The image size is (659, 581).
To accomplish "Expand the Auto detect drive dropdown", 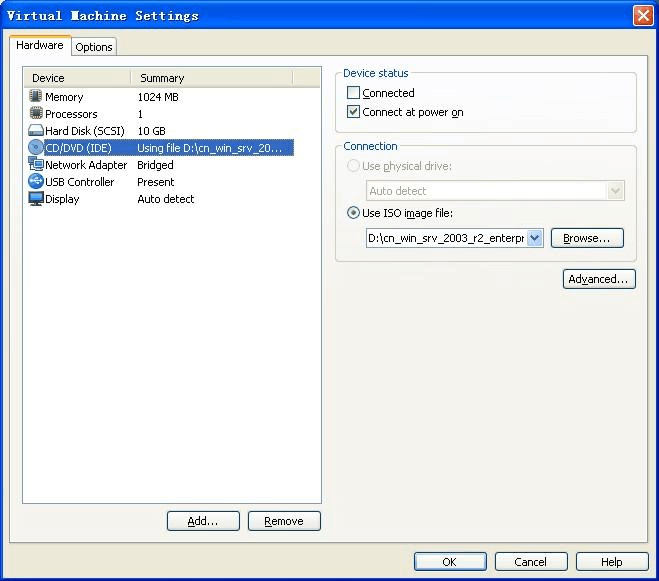I will (x=615, y=191).
